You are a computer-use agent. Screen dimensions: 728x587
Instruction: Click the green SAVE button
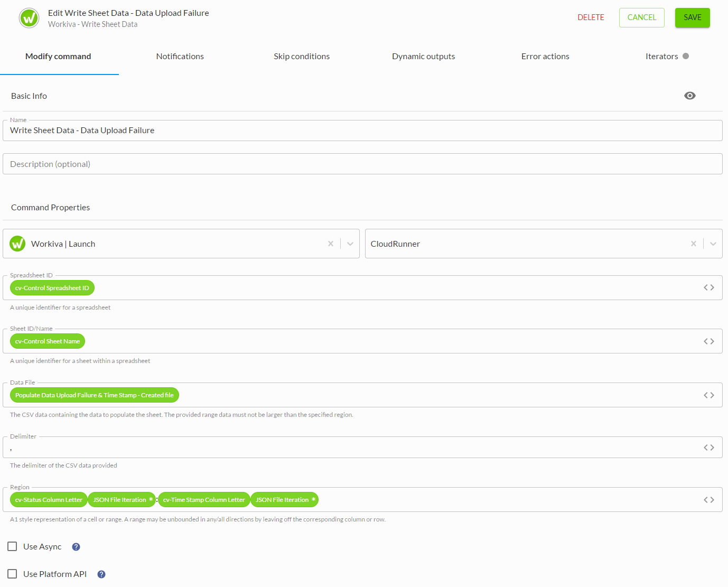(x=693, y=17)
